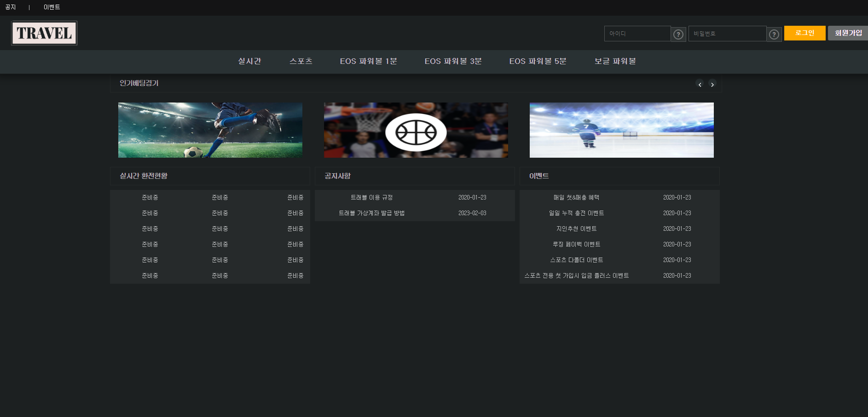Click the TRAVEL logo
The height and width of the screenshot is (417, 868).
tap(44, 33)
